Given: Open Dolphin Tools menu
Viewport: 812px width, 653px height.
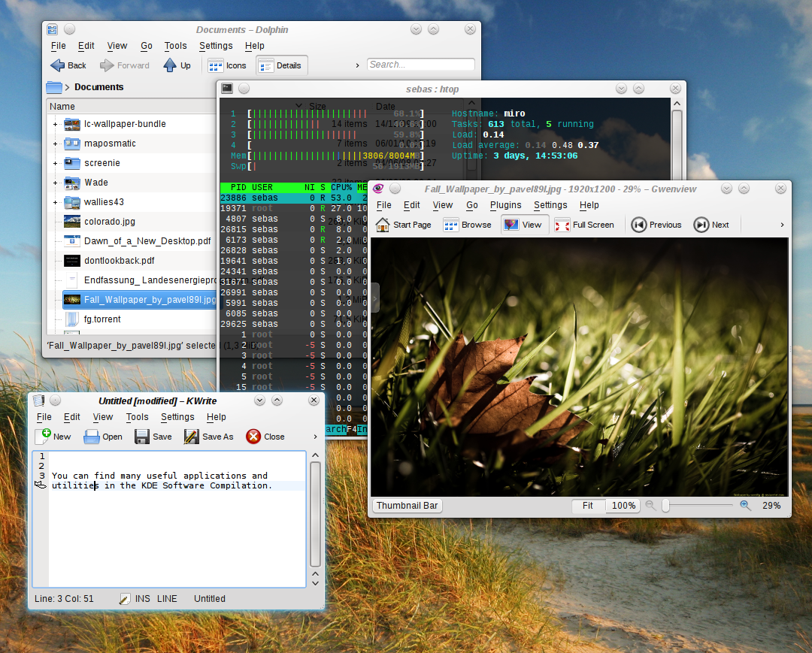Looking at the screenshot, I should [175, 46].
